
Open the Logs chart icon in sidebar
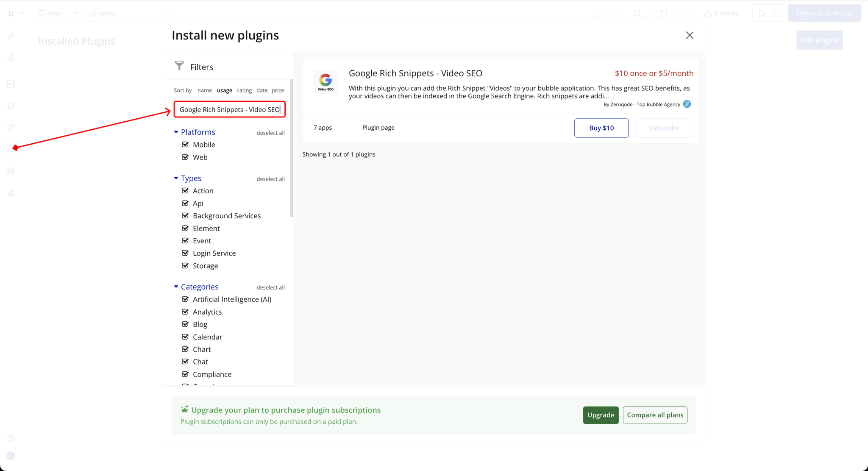pos(11,193)
